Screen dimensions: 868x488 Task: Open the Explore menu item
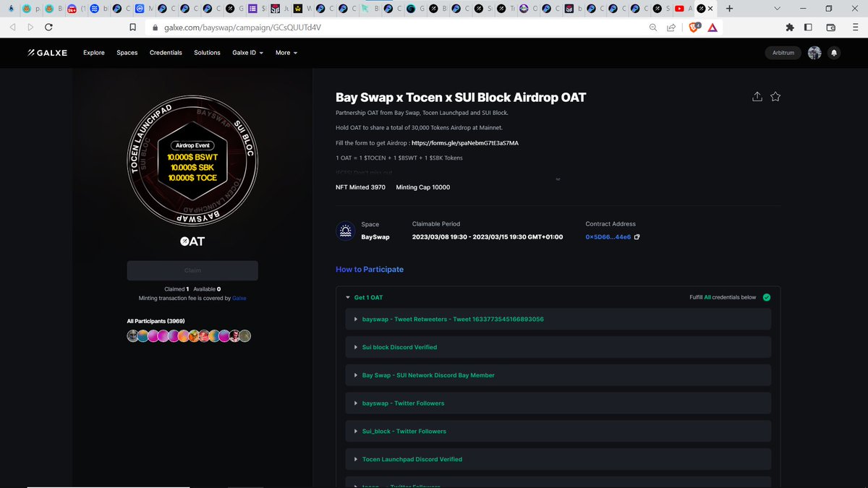(x=94, y=53)
